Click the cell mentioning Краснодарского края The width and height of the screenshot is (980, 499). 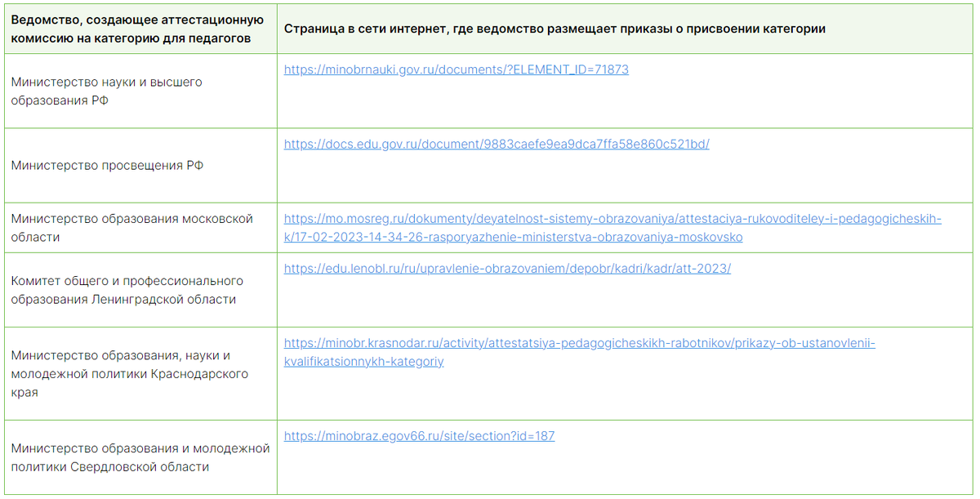point(140,374)
